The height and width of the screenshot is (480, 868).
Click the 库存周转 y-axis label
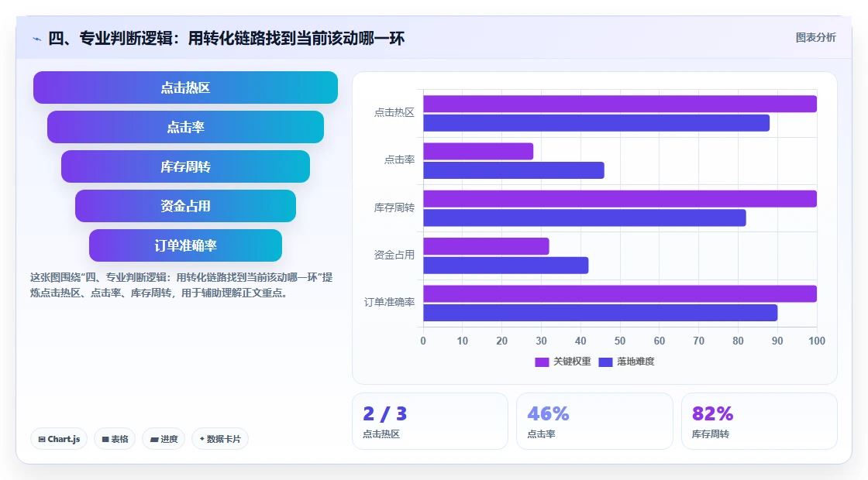click(394, 208)
